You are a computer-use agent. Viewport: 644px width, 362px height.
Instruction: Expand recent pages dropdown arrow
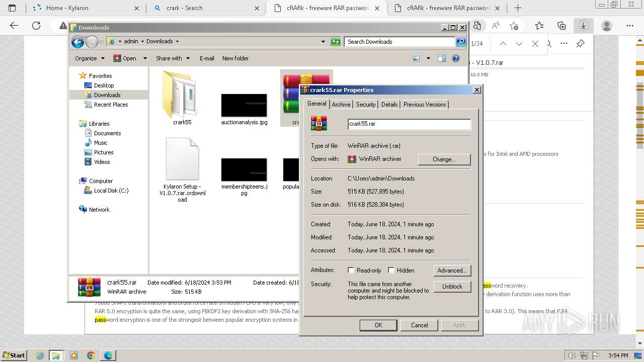(101, 42)
